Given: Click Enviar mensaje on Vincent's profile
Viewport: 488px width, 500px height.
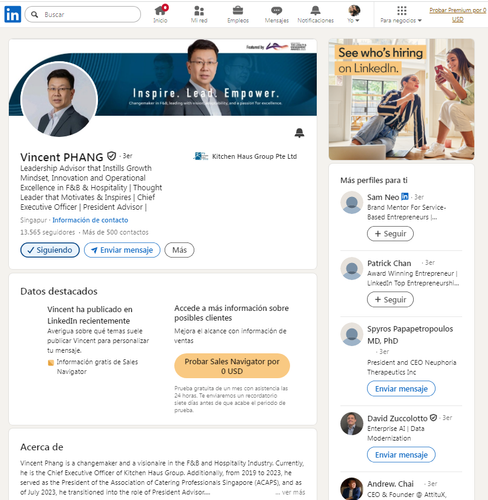Looking at the screenshot, I should point(122,250).
